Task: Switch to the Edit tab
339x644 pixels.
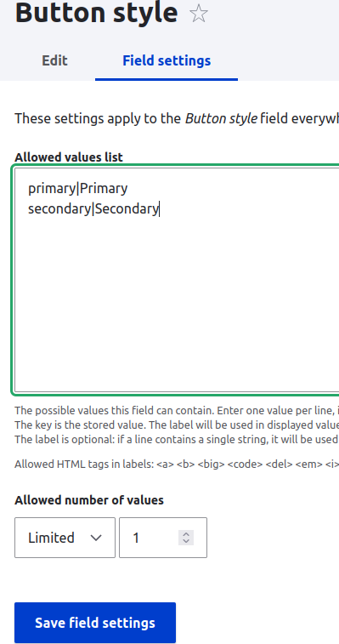Action: tap(54, 60)
